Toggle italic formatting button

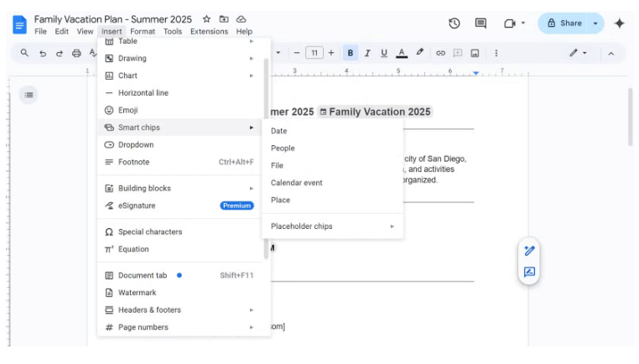pyautogui.click(x=368, y=53)
